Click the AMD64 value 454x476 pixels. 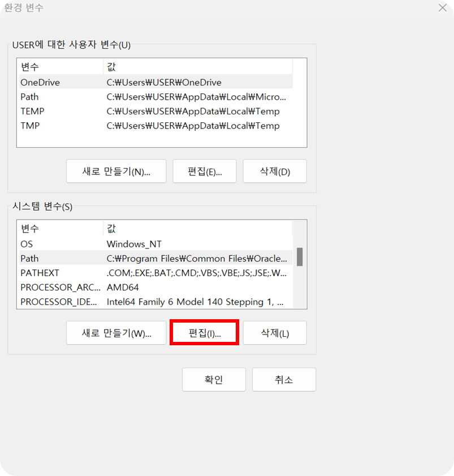(123, 287)
